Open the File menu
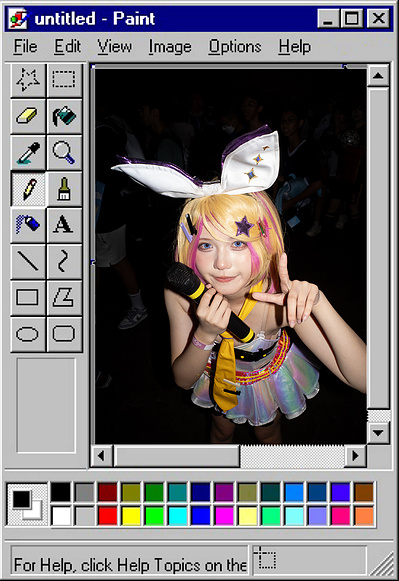Image resolution: width=399 pixels, height=581 pixels. [x=26, y=47]
